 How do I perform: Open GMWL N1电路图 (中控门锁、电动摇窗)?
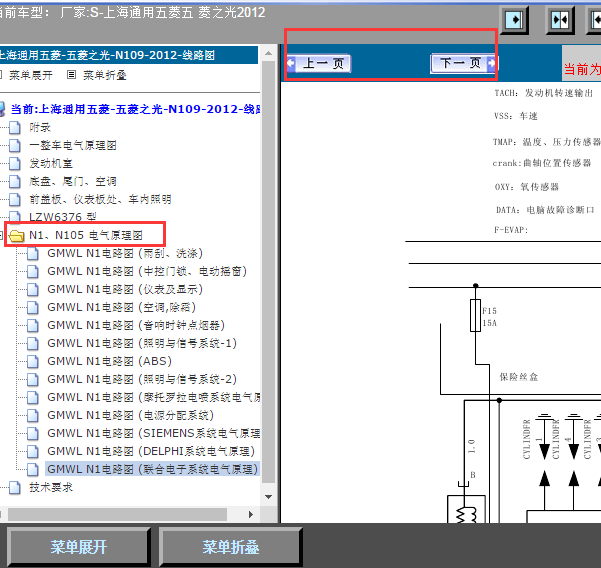click(147, 271)
